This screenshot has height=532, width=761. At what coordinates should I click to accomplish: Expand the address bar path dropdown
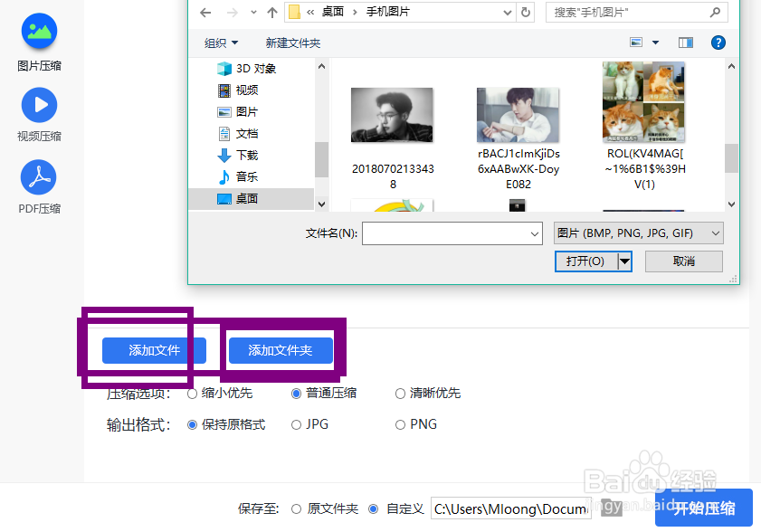507,13
